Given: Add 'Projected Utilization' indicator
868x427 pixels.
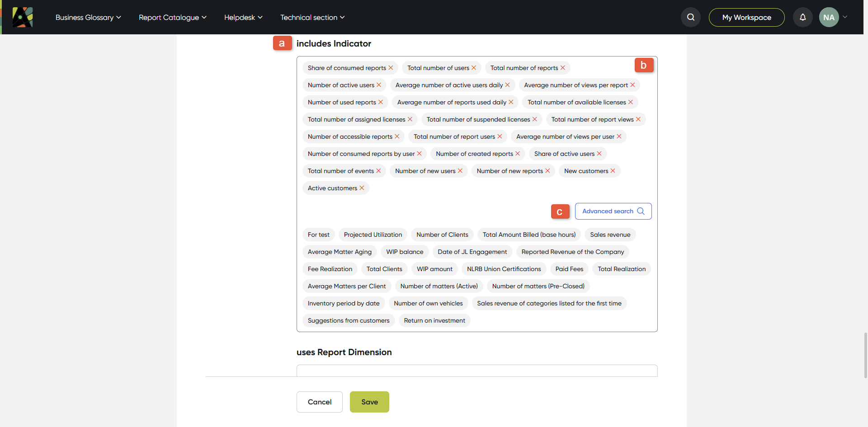Looking at the screenshot, I should click(x=373, y=235).
